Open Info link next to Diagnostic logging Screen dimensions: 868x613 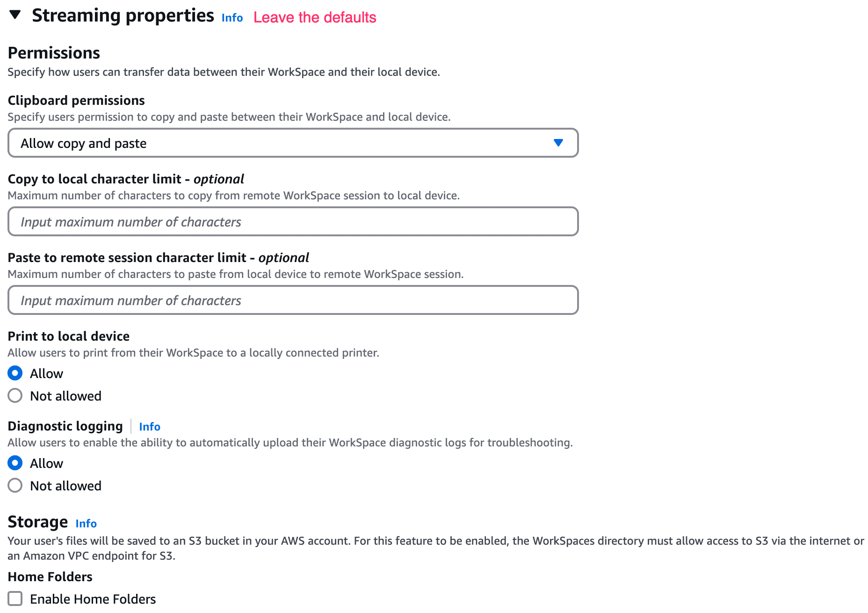(x=150, y=427)
